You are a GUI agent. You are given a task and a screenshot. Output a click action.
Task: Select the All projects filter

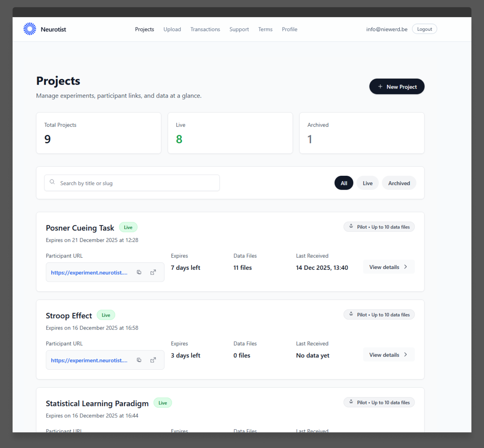coord(344,183)
